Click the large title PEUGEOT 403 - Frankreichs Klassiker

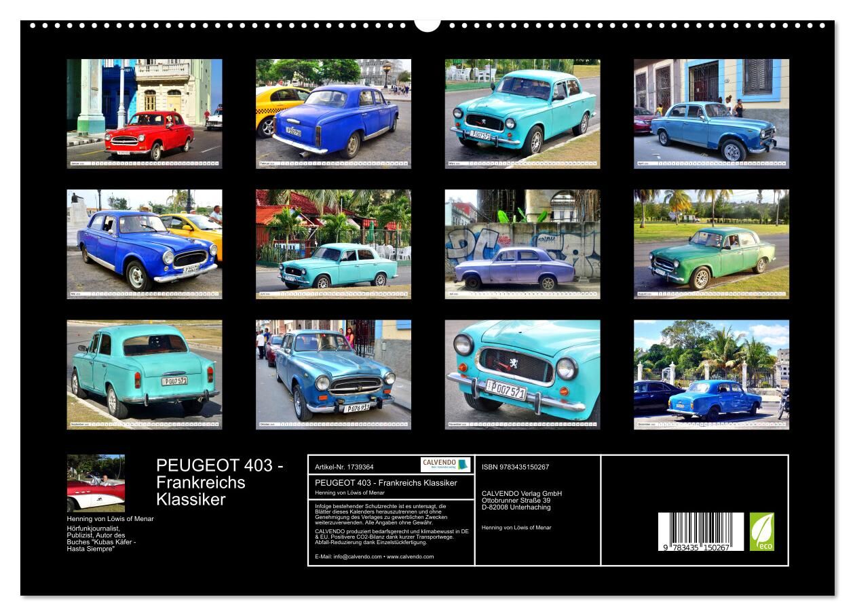(x=221, y=482)
